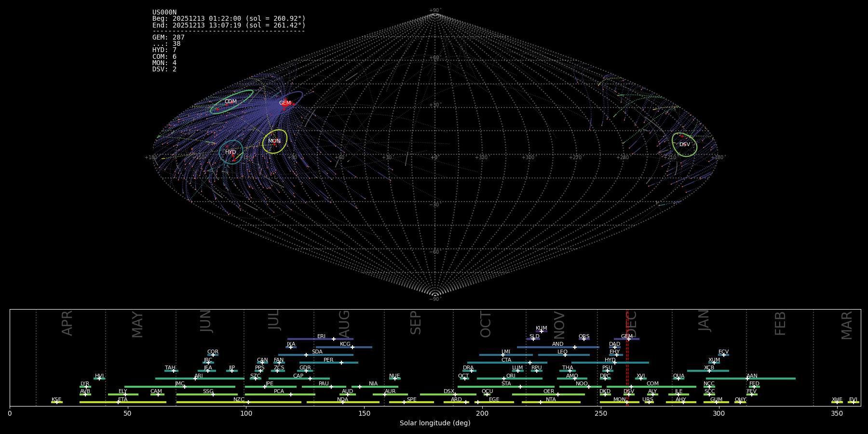Click the SDA shower bar in timeline
The width and height of the screenshot is (868, 434).
(316, 355)
